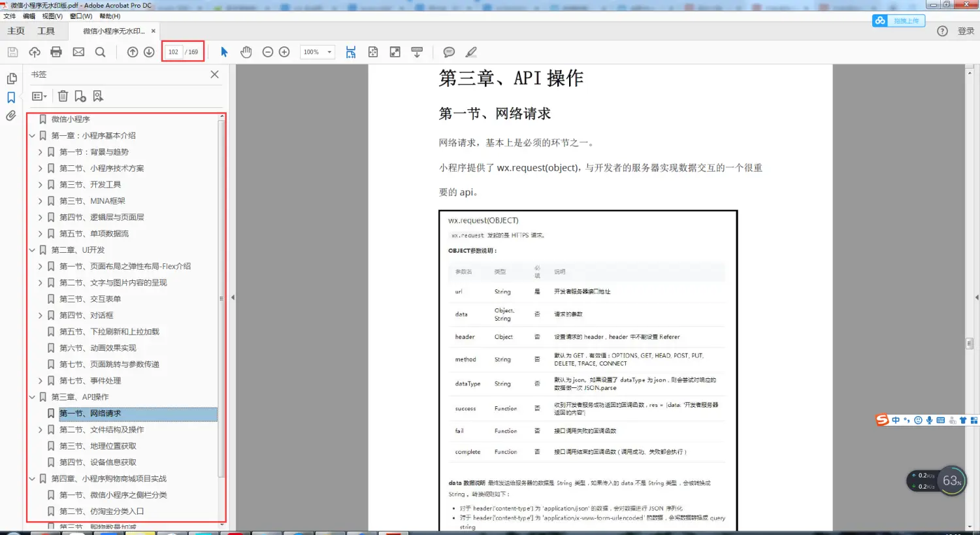Expand 第四节、对话框 bookmark

[x=40, y=316]
